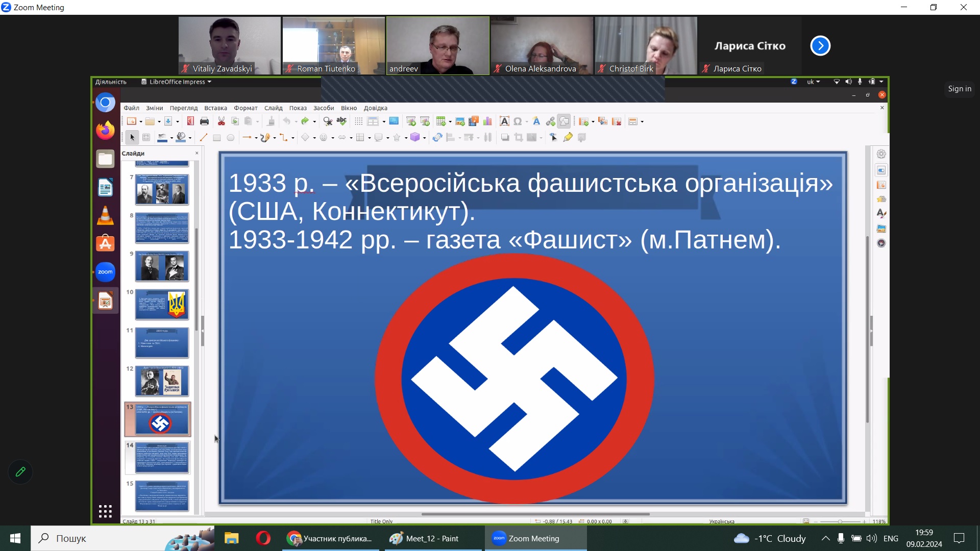Select slide 10 thumbnail with trident
The width and height of the screenshot is (980, 551).
[162, 305]
